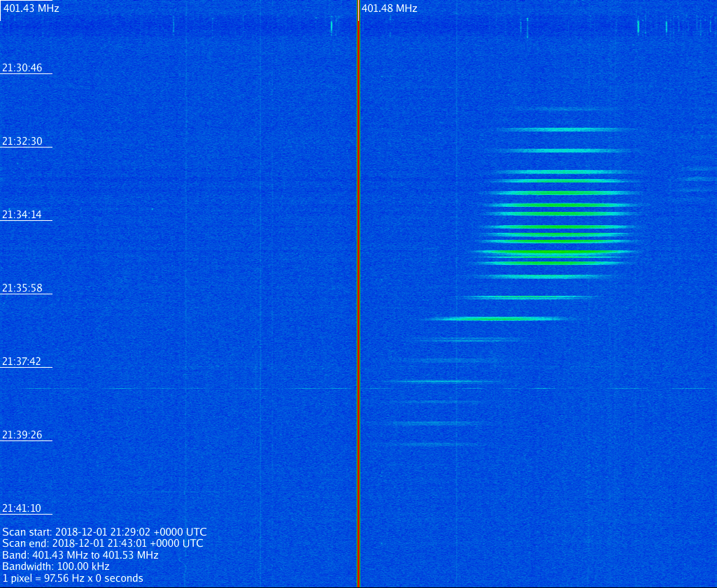717x588 pixels.
Task: Click the Scan end timestamp text
Action: coord(103,543)
